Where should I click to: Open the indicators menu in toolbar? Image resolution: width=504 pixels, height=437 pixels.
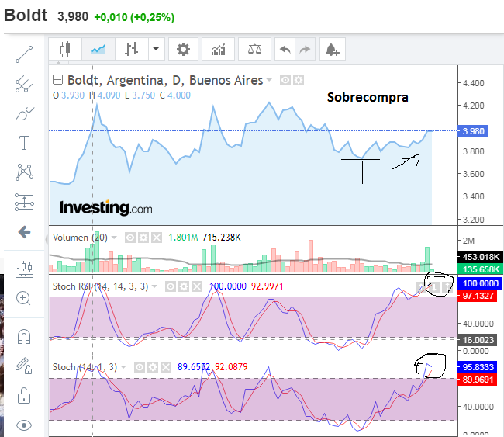[219, 49]
